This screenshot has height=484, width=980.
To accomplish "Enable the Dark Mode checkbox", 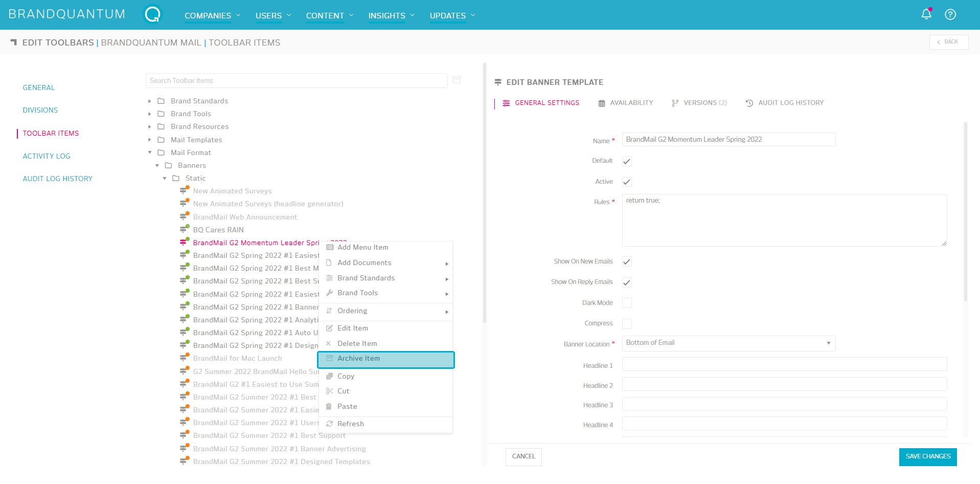I will 627,303.
